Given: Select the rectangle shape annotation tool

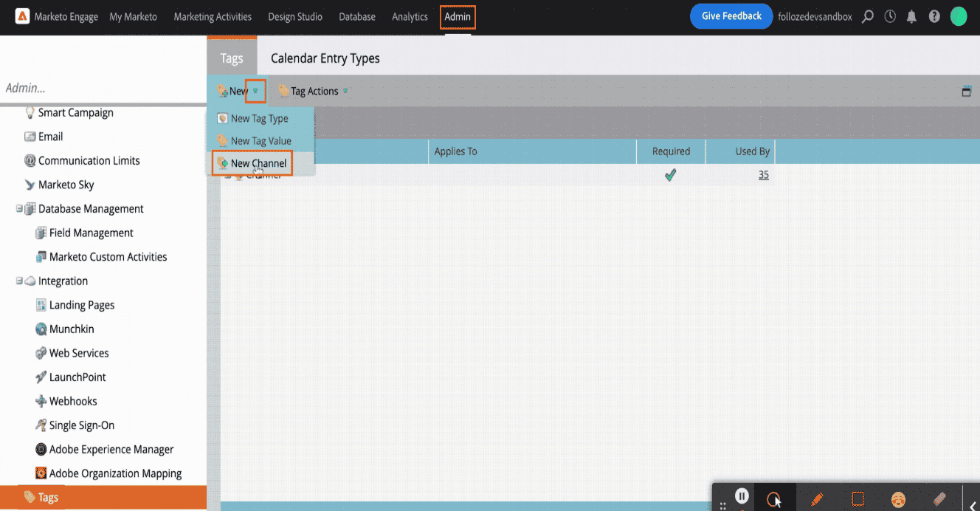Looking at the screenshot, I should pos(857,499).
